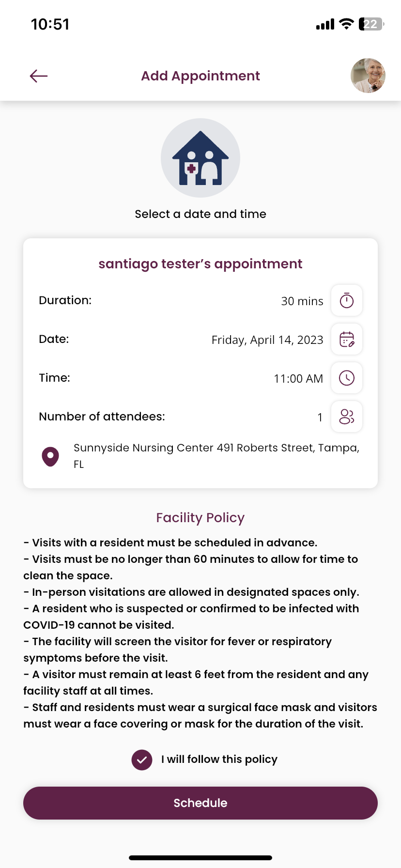Open the duration stopwatch picker
The image size is (401, 868).
[x=347, y=300]
